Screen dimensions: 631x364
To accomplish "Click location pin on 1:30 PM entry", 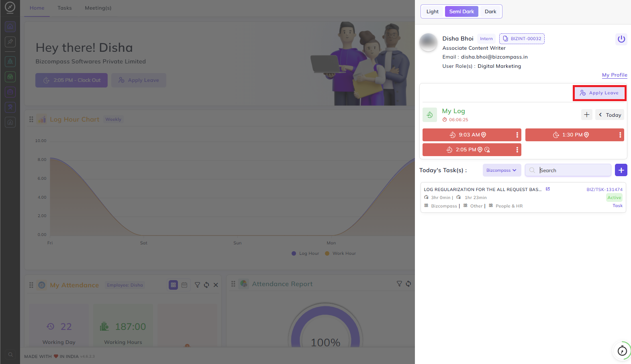I will click(x=586, y=135).
